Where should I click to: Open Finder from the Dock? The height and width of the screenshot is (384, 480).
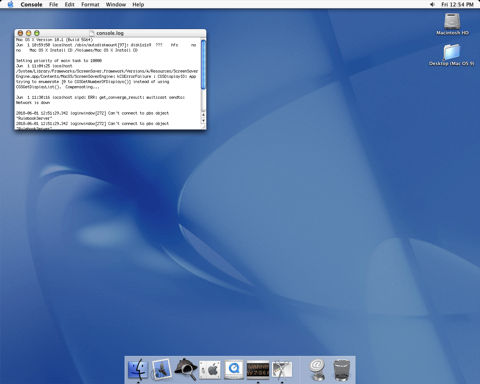(x=138, y=369)
